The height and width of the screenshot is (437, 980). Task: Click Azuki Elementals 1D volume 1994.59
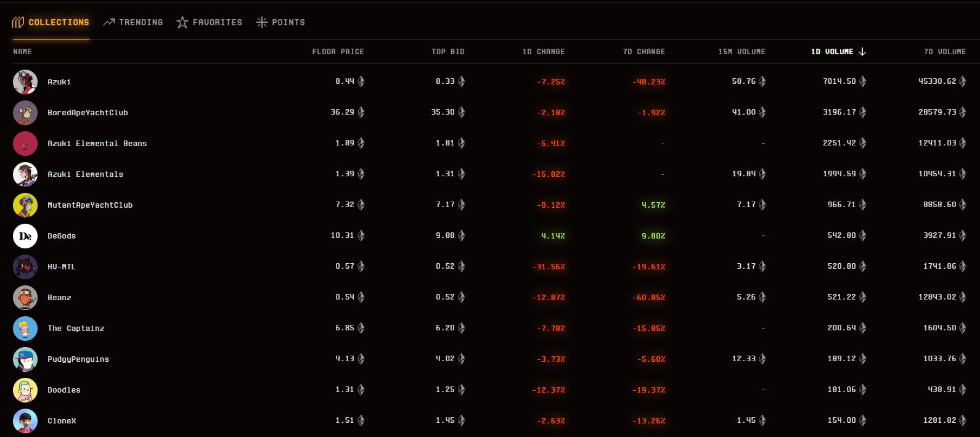839,174
